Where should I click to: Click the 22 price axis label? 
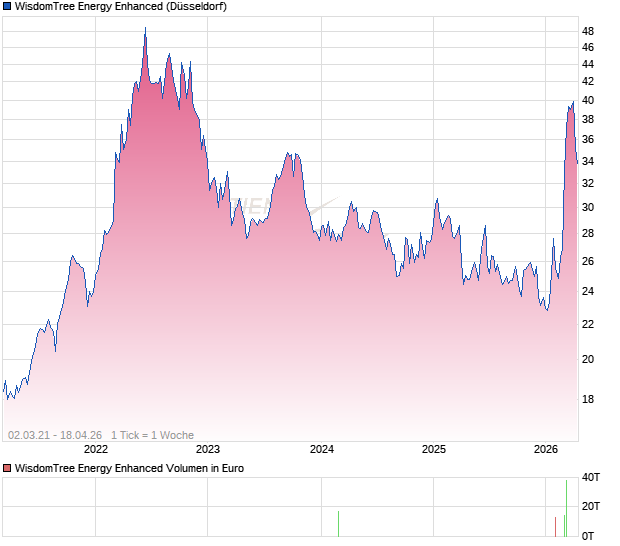(x=588, y=324)
